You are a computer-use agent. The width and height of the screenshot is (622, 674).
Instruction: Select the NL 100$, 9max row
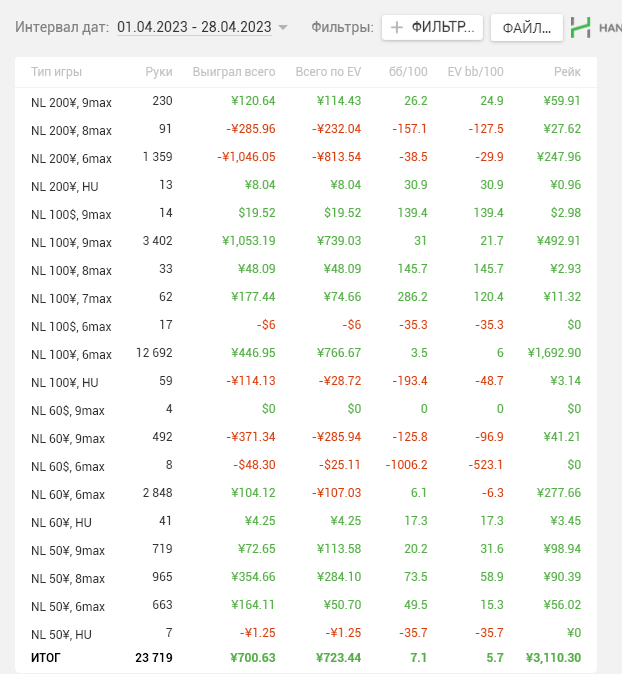[306, 213]
